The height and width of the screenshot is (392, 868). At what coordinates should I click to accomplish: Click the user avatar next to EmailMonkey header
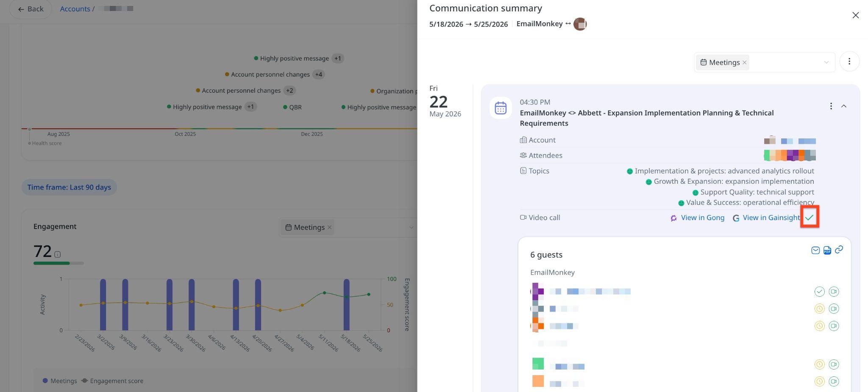pos(580,24)
